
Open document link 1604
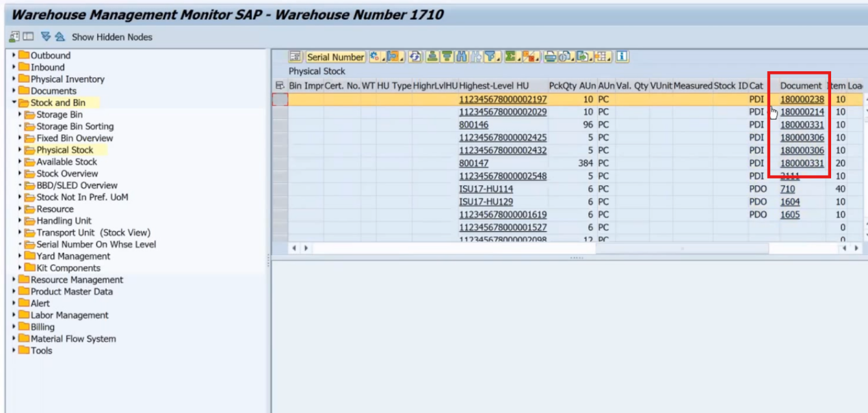790,202
